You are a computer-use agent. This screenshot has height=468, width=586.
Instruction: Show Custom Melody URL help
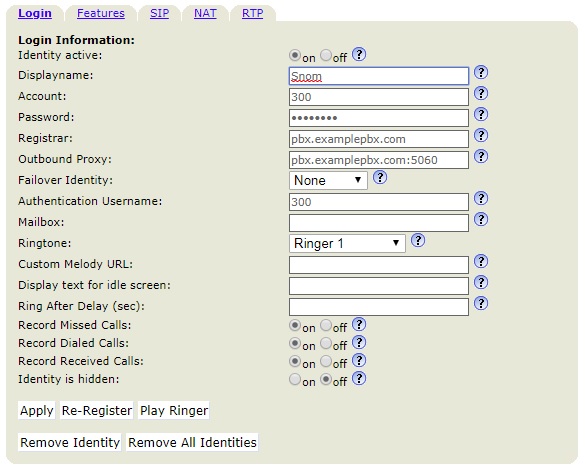(x=481, y=261)
